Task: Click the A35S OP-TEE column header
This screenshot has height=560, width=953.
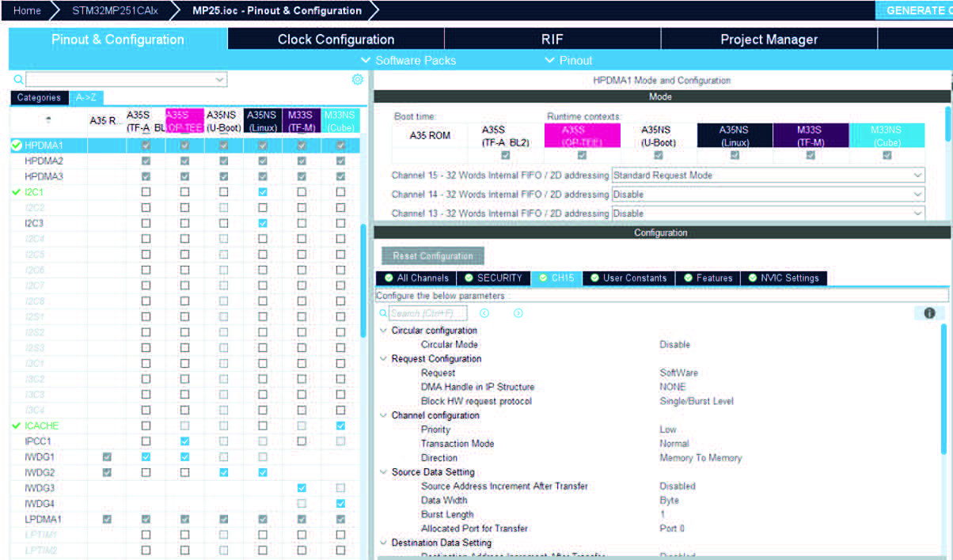Action: (x=184, y=120)
